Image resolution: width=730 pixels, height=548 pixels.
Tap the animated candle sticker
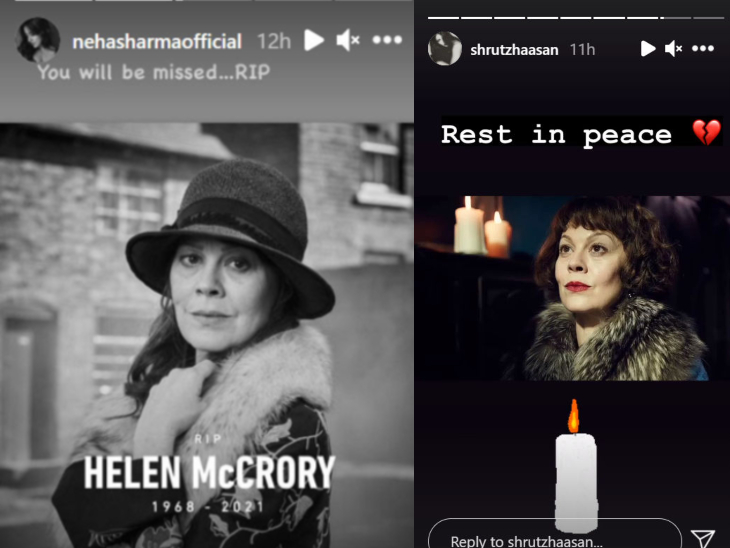pyautogui.click(x=576, y=466)
